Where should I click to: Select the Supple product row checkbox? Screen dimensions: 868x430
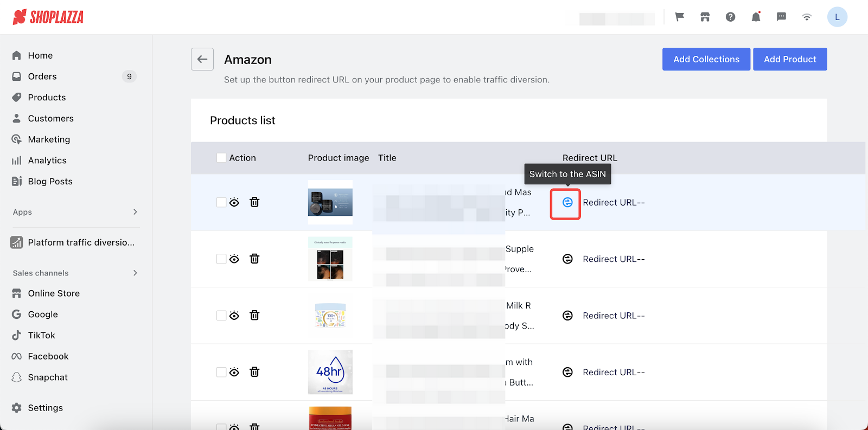coord(221,259)
